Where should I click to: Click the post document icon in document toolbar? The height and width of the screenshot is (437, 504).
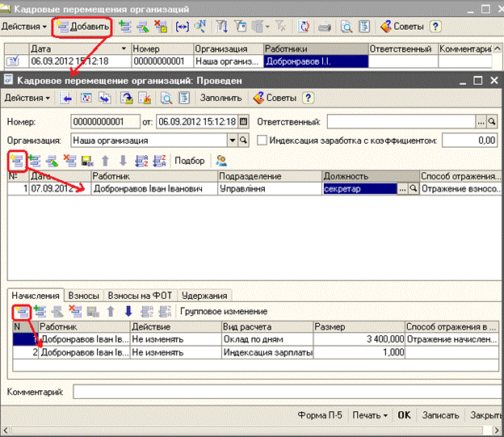tap(127, 98)
